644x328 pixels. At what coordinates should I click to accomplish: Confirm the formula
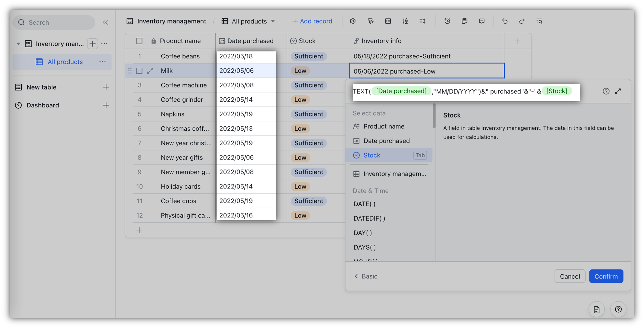click(x=606, y=276)
